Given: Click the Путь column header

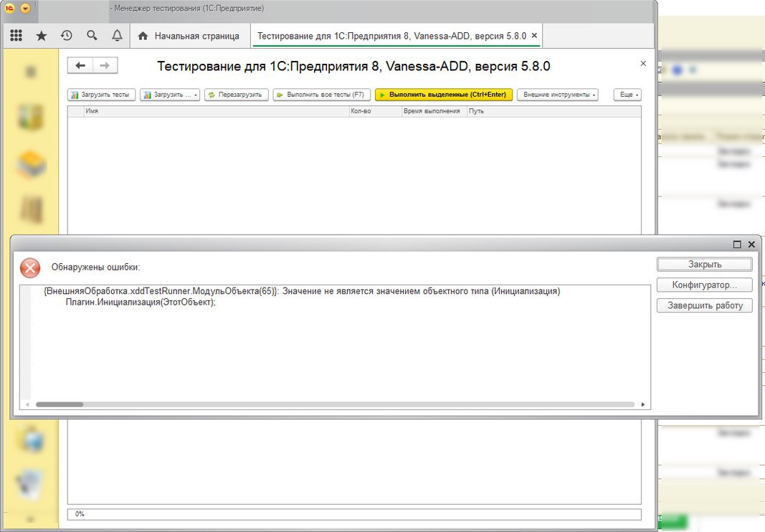Looking at the screenshot, I should [x=553, y=111].
